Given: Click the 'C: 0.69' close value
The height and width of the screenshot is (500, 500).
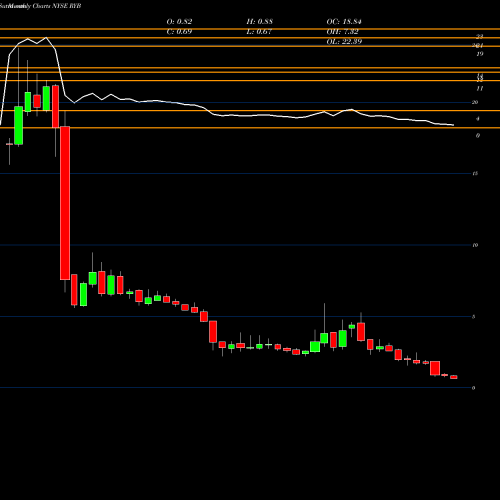Looking at the screenshot, I should pos(179,32).
